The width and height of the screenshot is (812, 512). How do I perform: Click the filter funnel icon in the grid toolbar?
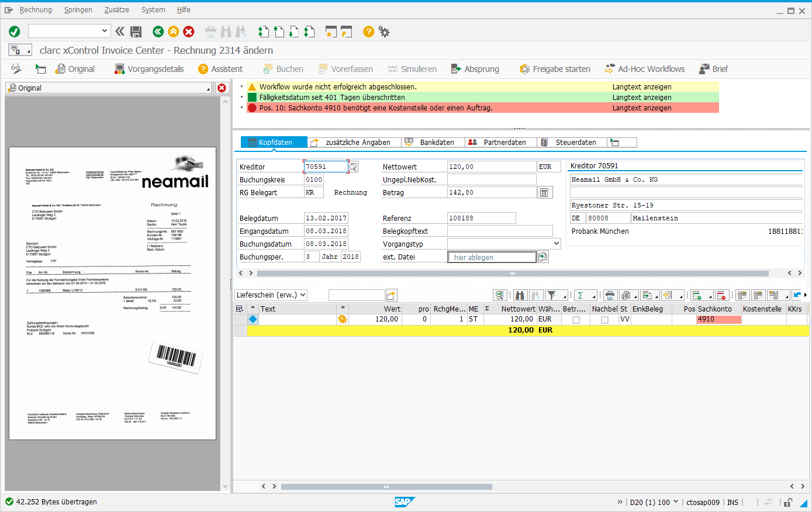[x=551, y=295]
